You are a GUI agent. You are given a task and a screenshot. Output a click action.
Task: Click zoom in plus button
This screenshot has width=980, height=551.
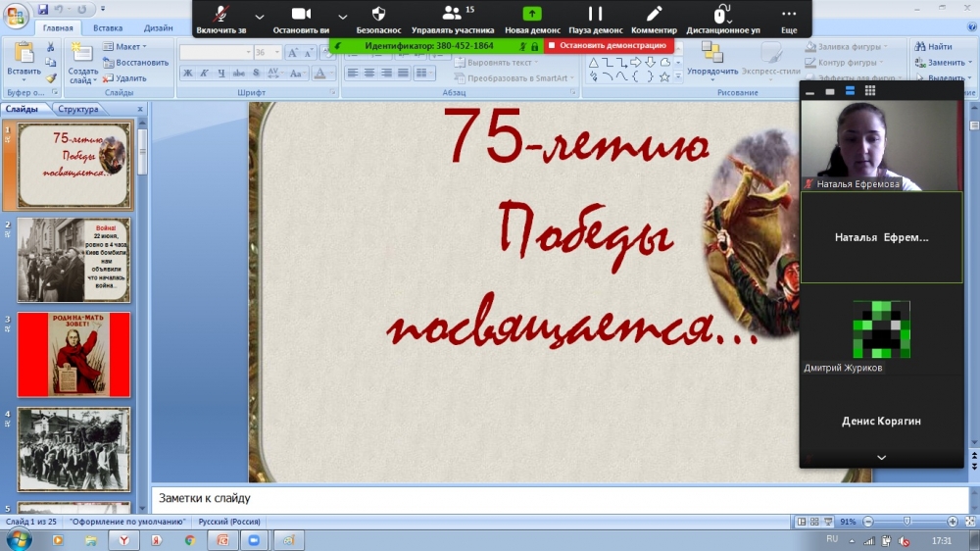click(952, 522)
